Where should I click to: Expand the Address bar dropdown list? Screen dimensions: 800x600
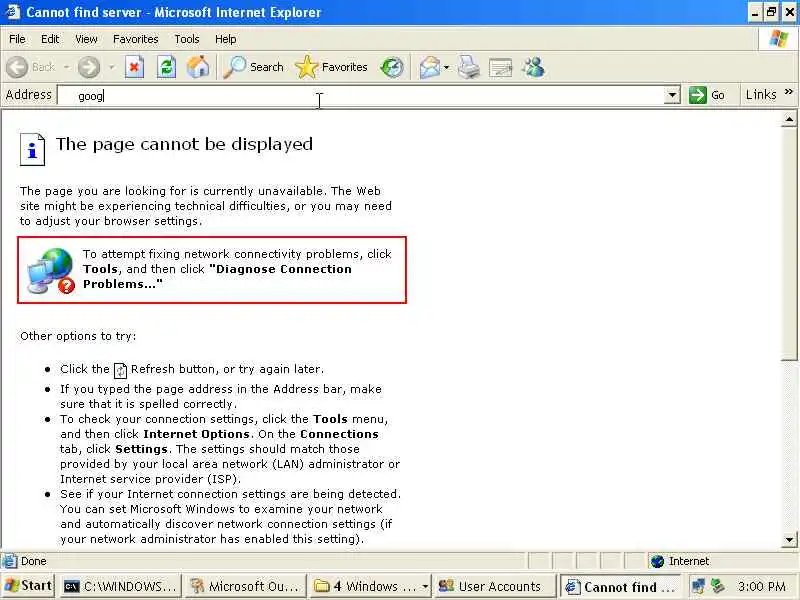pyautogui.click(x=672, y=95)
